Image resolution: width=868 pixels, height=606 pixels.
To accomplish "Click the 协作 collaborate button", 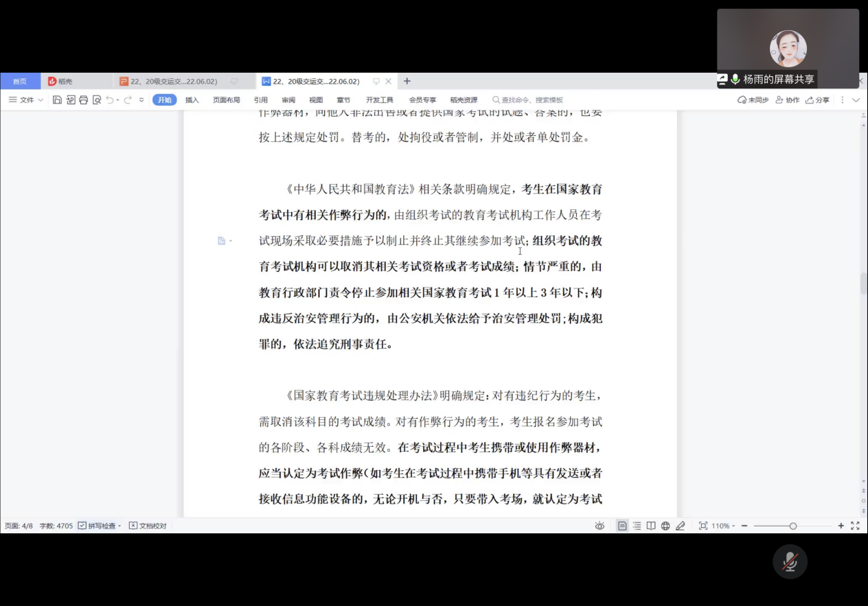I will (x=788, y=100).
